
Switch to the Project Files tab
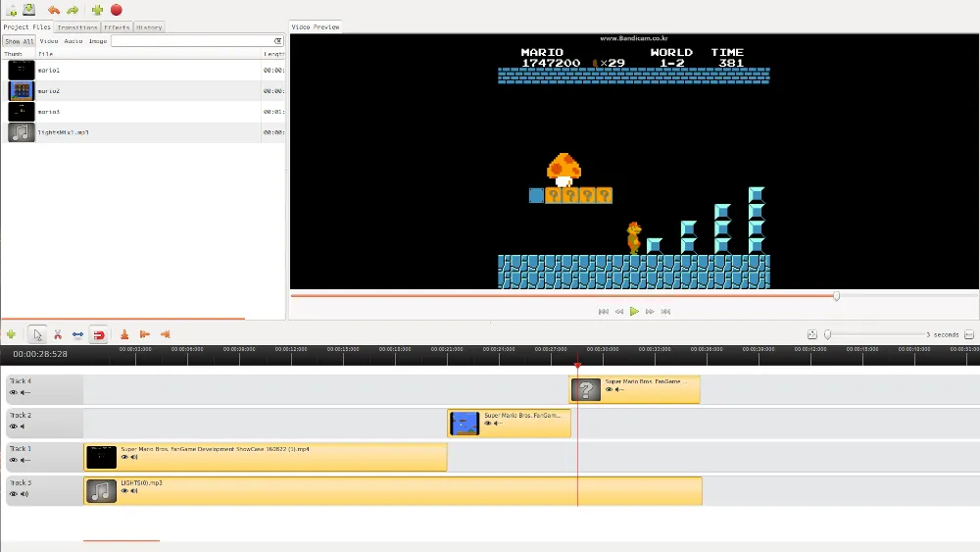[26, 26]
